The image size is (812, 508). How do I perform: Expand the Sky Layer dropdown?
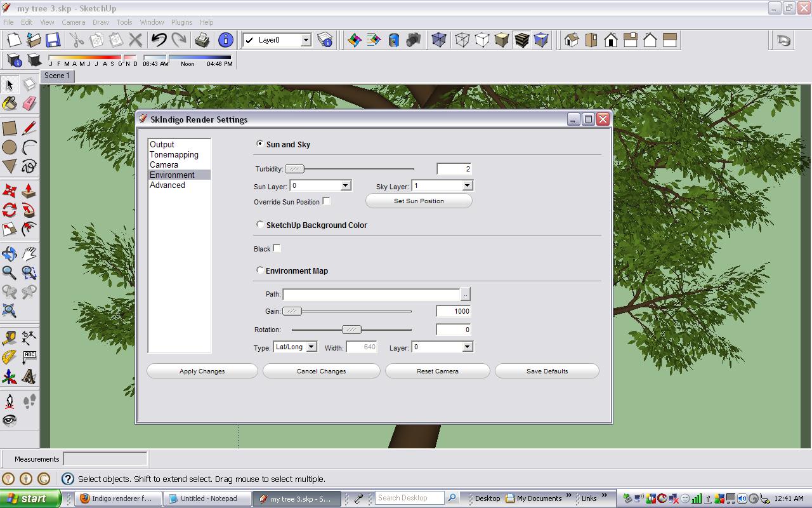point(467,185)
